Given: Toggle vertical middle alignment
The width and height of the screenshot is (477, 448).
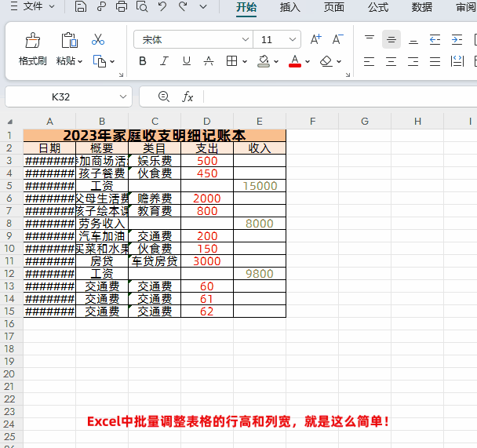Looking at the screenshot, I should pyautogui.click(x=391, y=39).
